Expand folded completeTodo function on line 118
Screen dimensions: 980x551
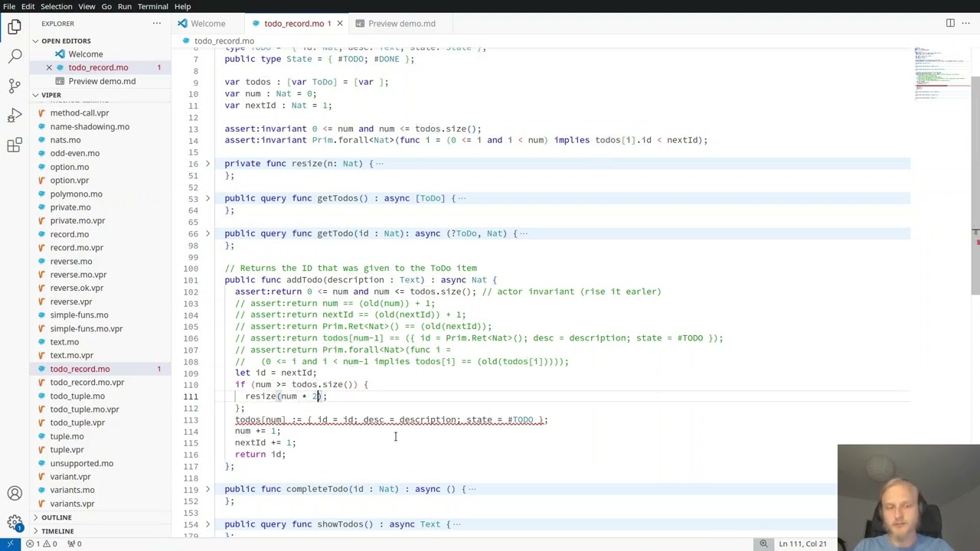pyautogui.click(x=207, y=489)
